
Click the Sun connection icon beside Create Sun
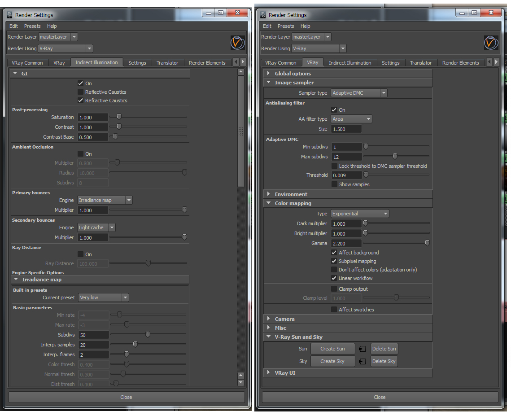362,349
